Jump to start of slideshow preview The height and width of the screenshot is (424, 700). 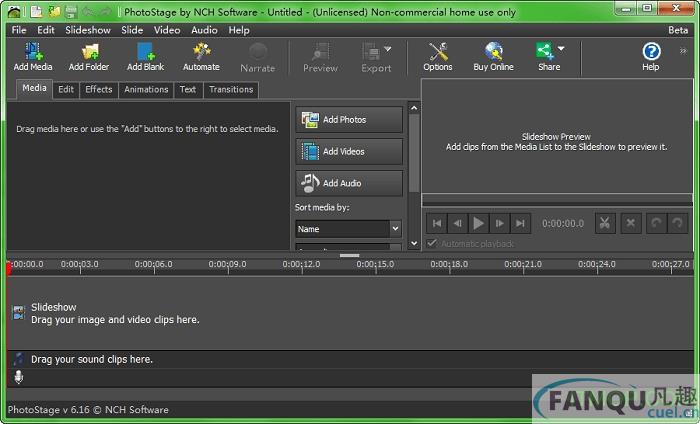click(437, 223)
